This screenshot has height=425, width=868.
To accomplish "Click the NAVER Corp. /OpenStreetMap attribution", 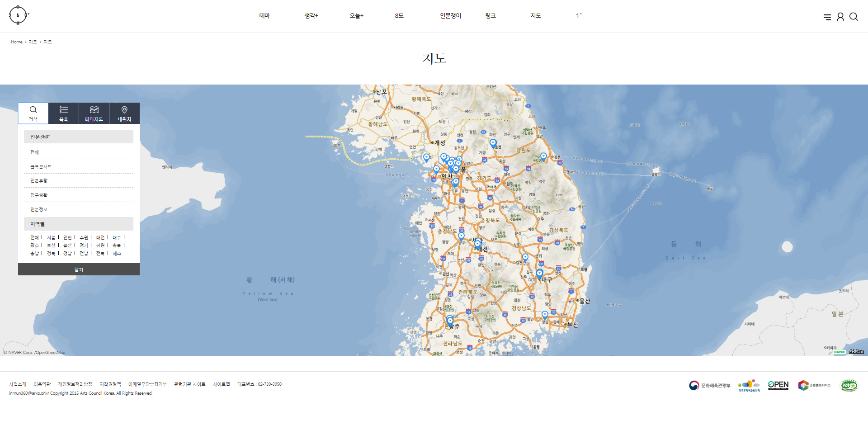I will 34,353.
